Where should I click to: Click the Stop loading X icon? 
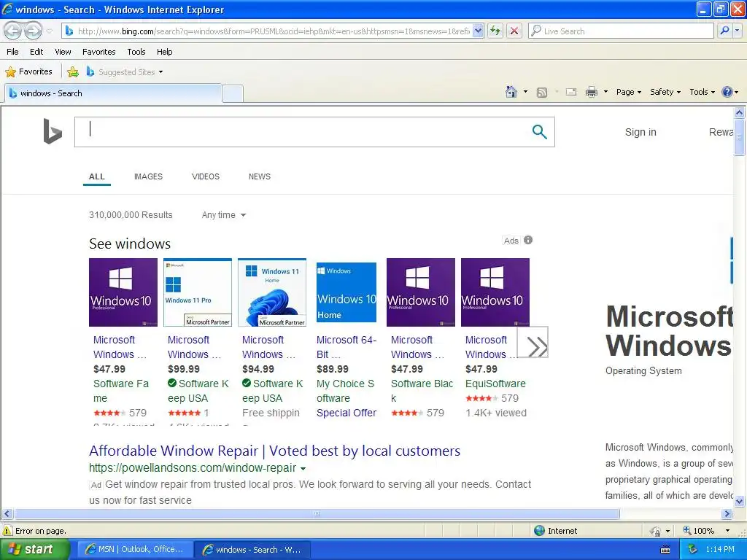coord(514,31)
